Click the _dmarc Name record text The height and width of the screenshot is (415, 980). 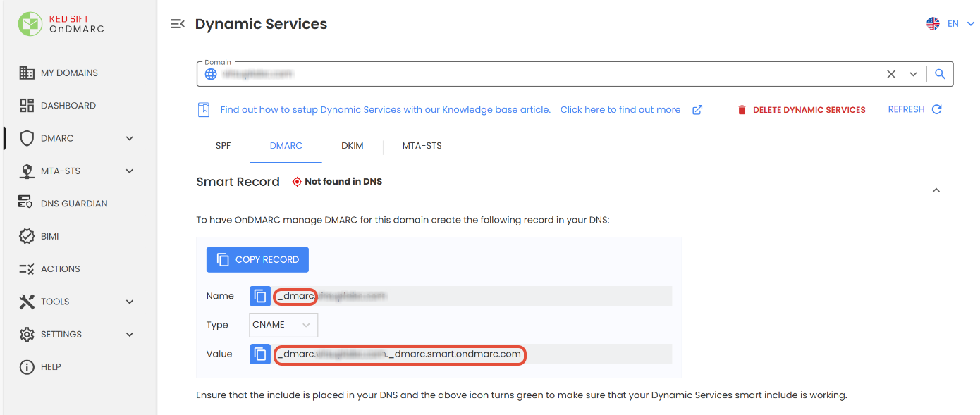[x=295, y=296]
